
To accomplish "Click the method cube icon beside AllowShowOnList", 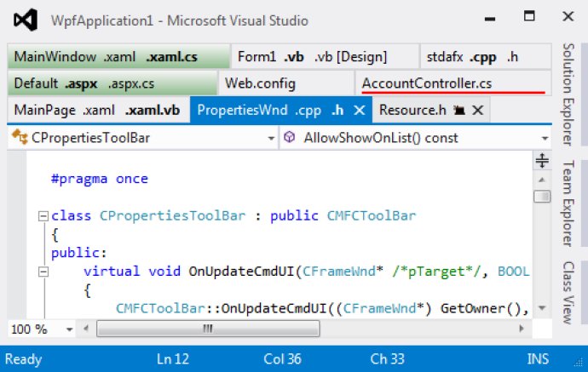I will click(x=289, y=137).
